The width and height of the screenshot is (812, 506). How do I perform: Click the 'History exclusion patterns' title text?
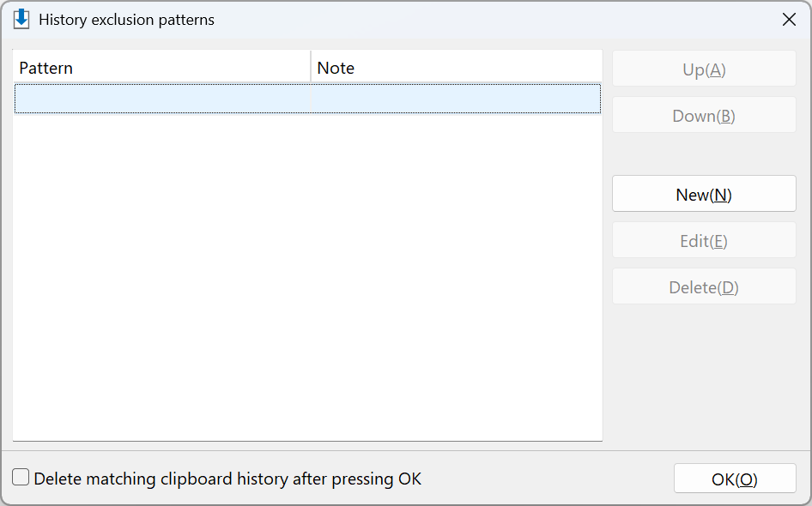pyautogui.click(x=126, y=20)
